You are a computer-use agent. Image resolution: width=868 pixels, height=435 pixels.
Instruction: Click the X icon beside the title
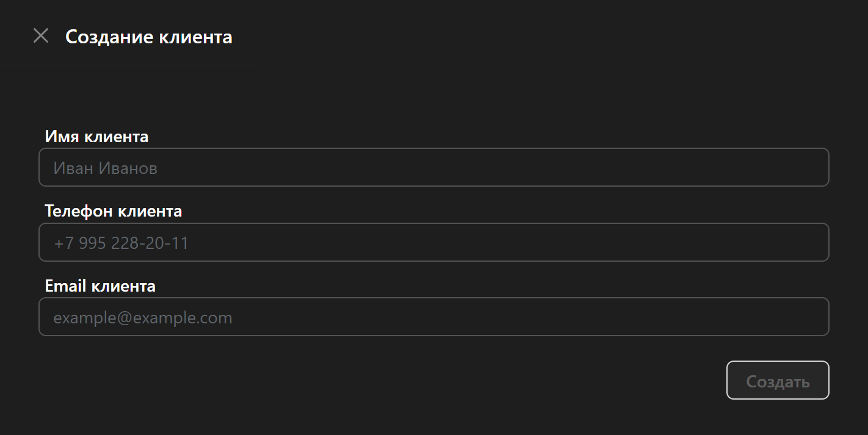[x=41, y=36]
